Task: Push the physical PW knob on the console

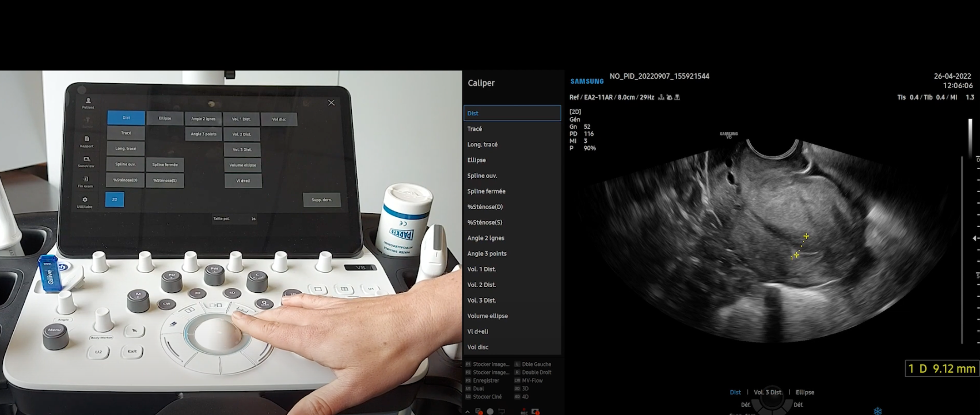Action: point(214,274)
